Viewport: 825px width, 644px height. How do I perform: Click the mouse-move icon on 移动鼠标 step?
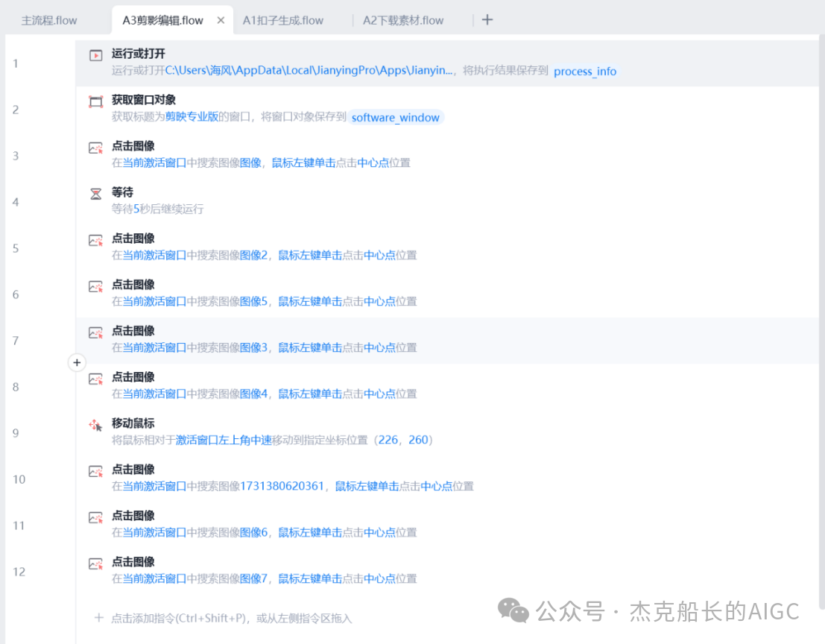95,423
